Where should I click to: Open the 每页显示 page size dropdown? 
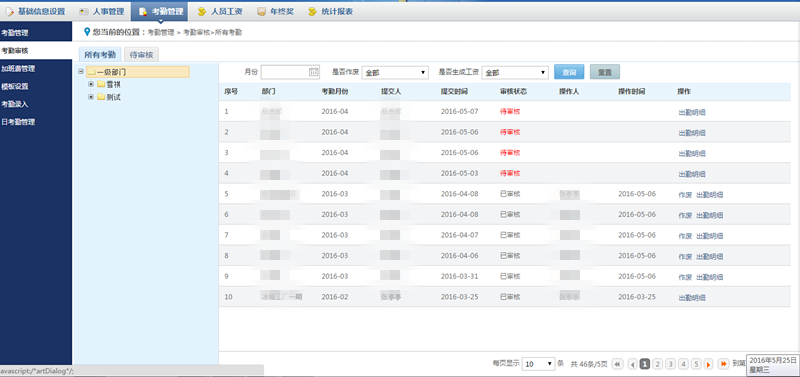click(x=539, y=364)
